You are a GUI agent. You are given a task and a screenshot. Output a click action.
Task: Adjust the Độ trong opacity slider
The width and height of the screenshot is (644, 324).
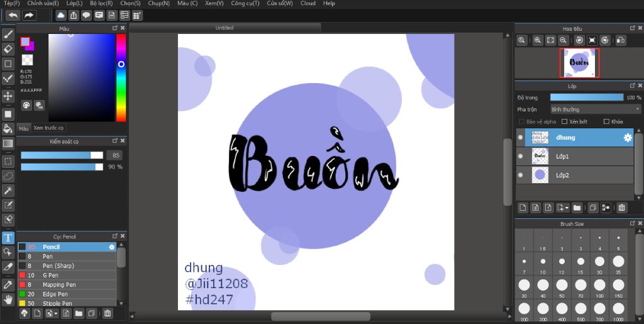tap(587, 98)
